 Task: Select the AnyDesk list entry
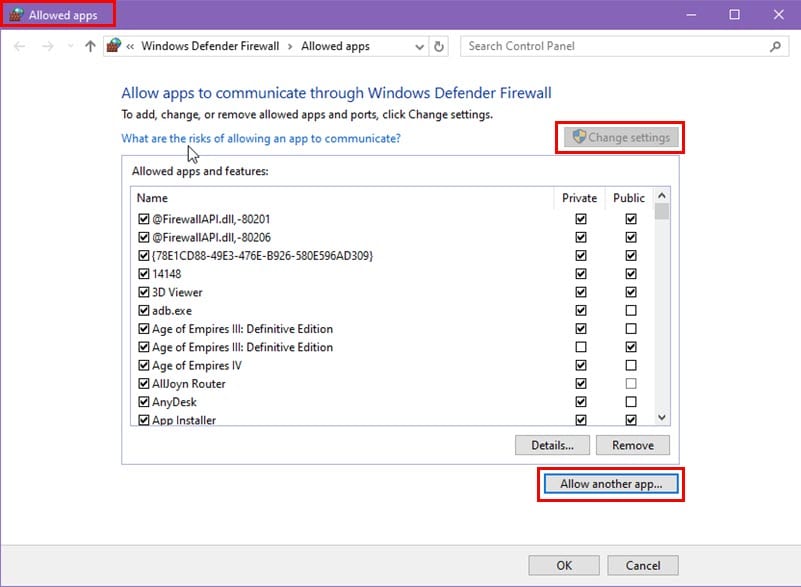[x=174, y=402]
